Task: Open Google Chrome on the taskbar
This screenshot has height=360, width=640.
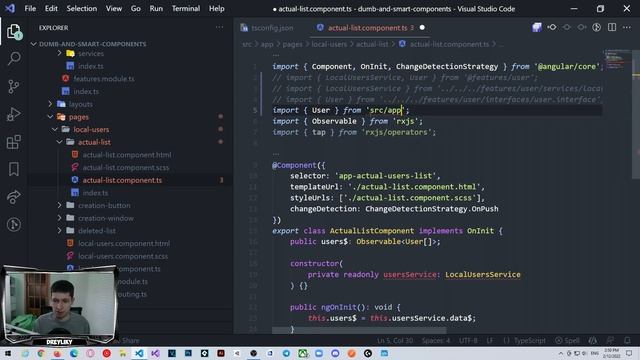Action: (x=41, y=353)
